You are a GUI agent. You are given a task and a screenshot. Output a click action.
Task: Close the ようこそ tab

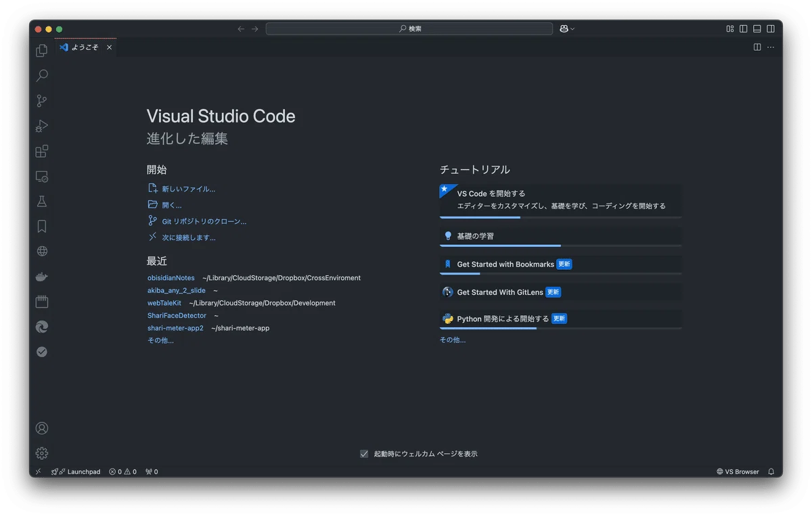click(x=109, y=47)
